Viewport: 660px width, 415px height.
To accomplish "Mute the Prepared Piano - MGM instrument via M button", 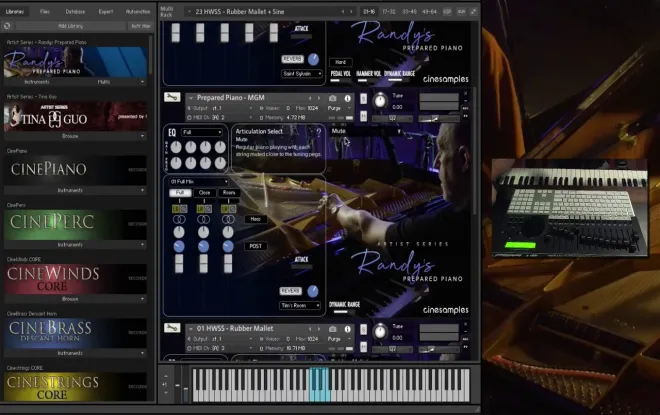I will (363, 116).
